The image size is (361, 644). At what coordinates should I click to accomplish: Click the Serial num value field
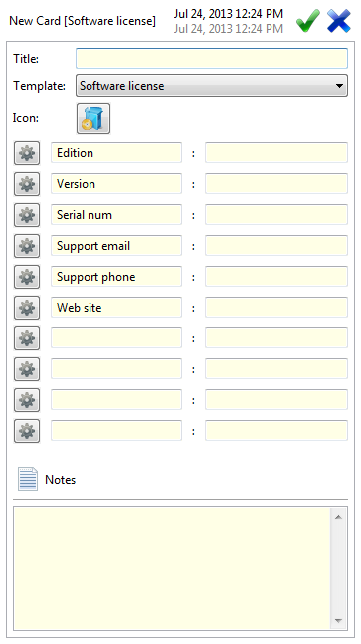[x=276, y=214]
